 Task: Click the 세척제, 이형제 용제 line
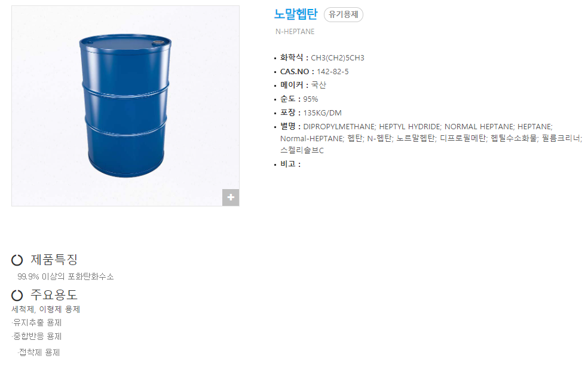coord(46,309)
